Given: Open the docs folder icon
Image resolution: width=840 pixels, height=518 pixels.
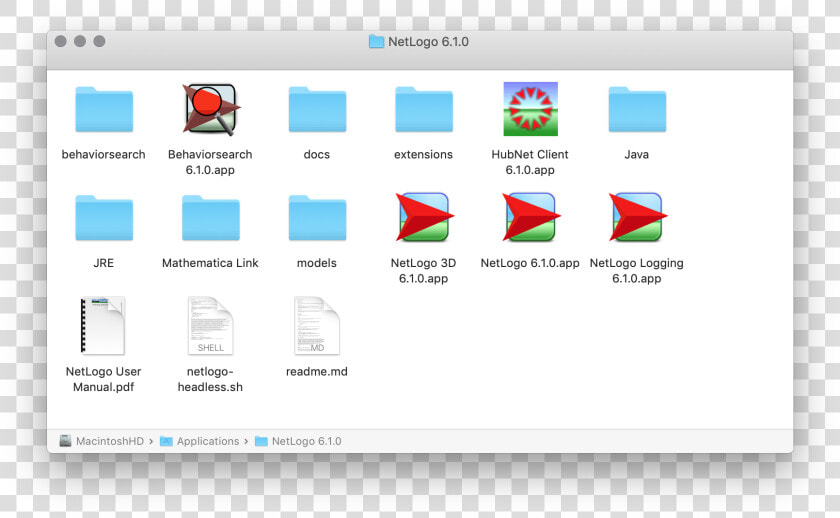Looking at the screenshot, I should (x=317, y=109).
